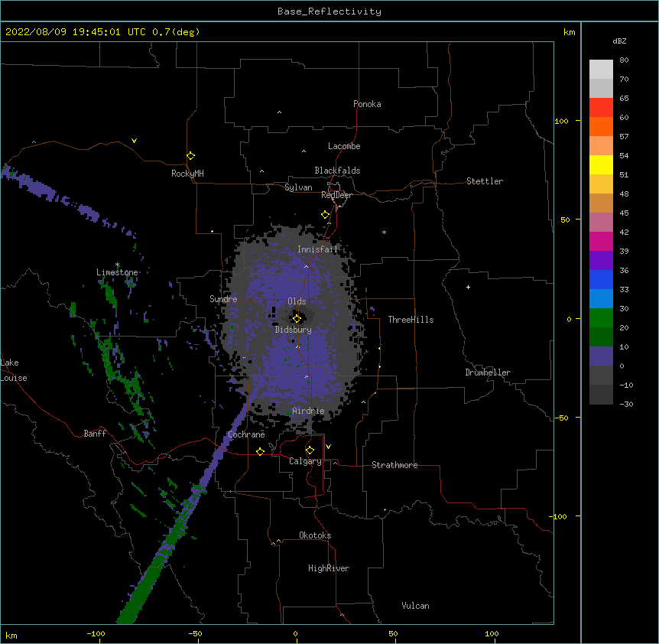Select the Lacombe label
Viewport: 659px width, 644px height.
(x=344, y=146)
